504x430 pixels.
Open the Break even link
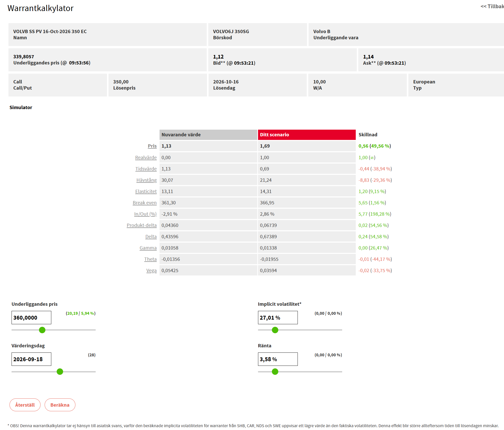pyautogui.click(x=145, y=203)
